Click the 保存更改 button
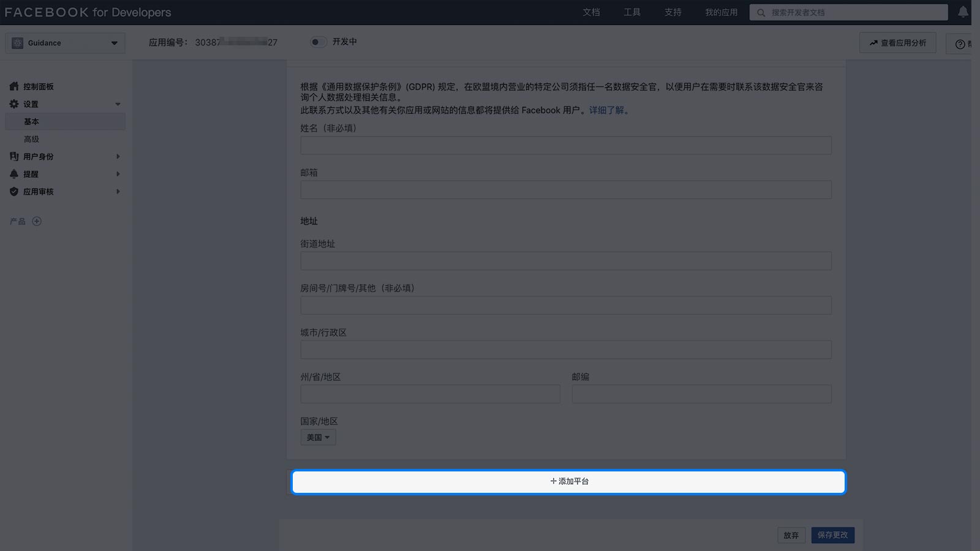Image resolution: width=980 pixels, height=551 pixels. click(832, 535)
